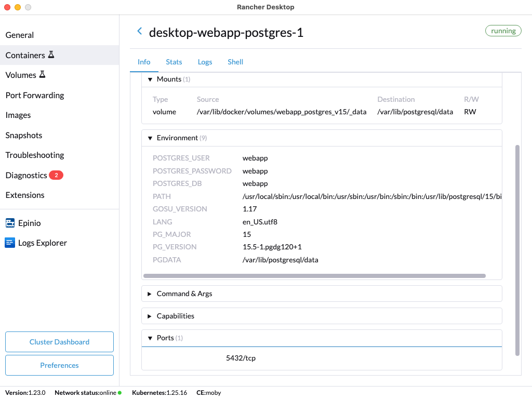Click the POSTGRES_DB variable name
Image resolution: width=532 pixels, height=399 pixels.
point(177,183)
